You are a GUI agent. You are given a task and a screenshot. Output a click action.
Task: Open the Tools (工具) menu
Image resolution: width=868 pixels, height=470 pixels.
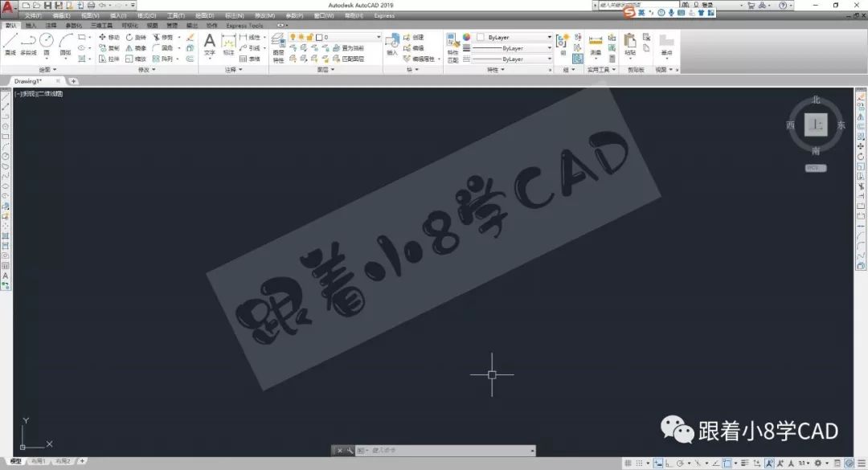point(175,16)
